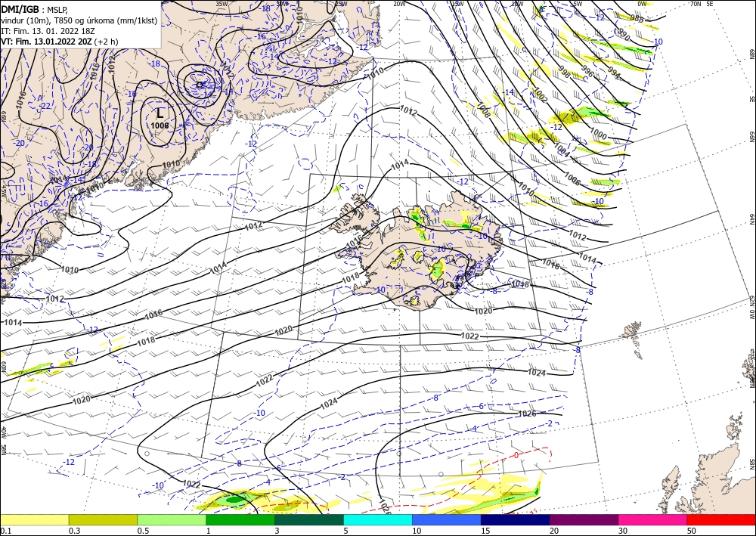This screenshot has height=536, width=756.
Task: Click the '1002' isobar label
Action: click(540, 94)
